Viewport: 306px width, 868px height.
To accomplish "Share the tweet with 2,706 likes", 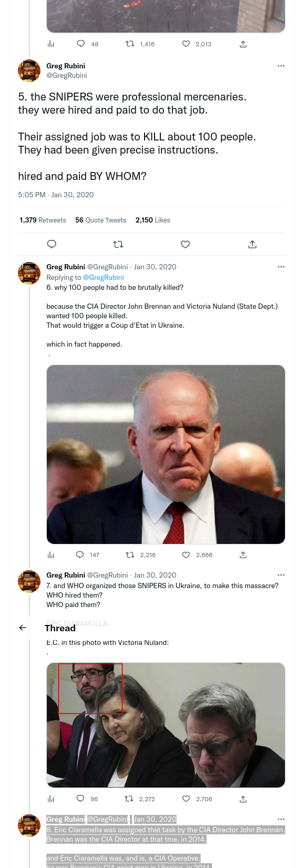I will tap(243, 799).
